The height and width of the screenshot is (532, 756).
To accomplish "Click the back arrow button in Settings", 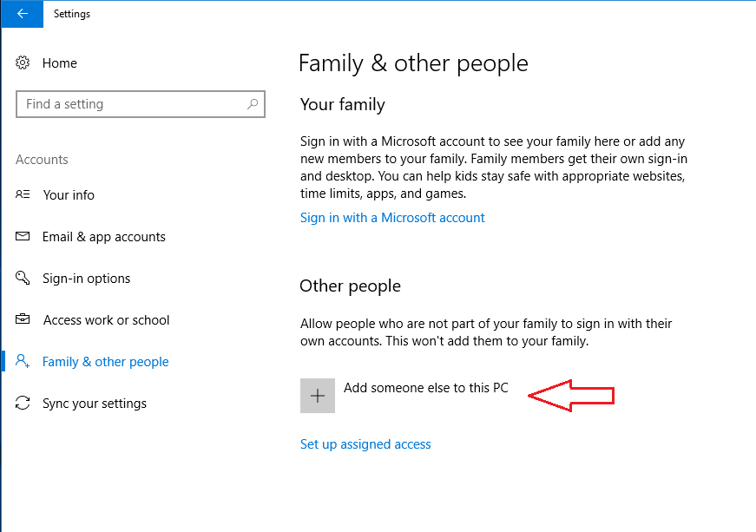I will [x=23, y=14].
